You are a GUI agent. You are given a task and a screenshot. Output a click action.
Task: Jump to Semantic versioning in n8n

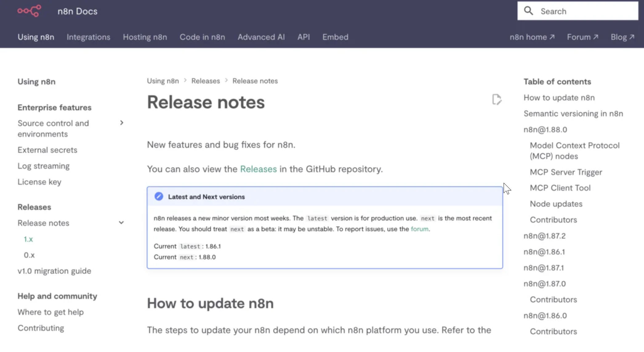(x=573, y=114)
